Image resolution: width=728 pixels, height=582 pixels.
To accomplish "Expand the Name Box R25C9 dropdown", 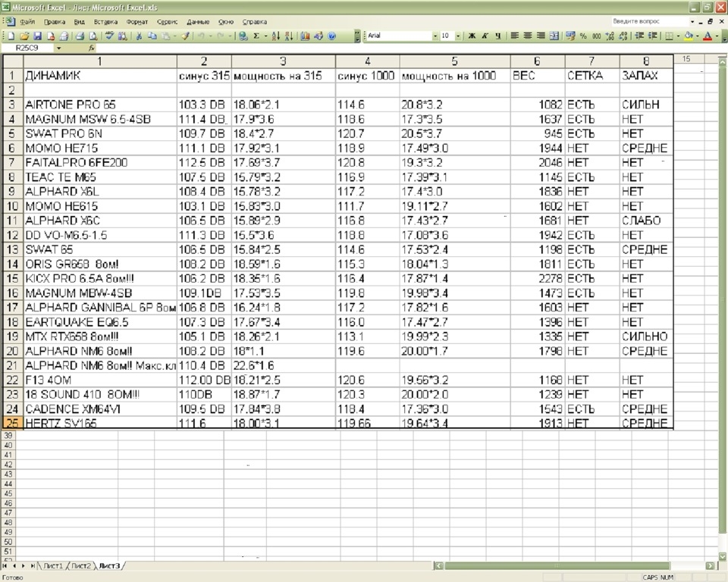I will click(58, 48).
